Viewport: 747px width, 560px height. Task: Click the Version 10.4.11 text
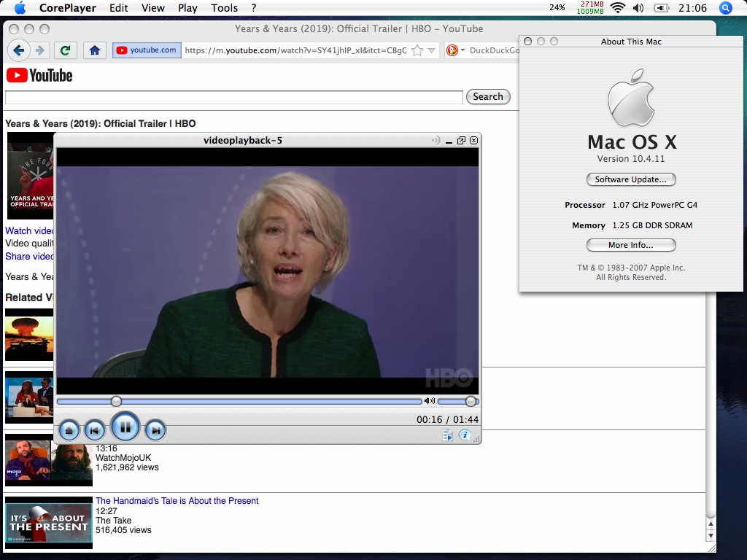point(631,158)
